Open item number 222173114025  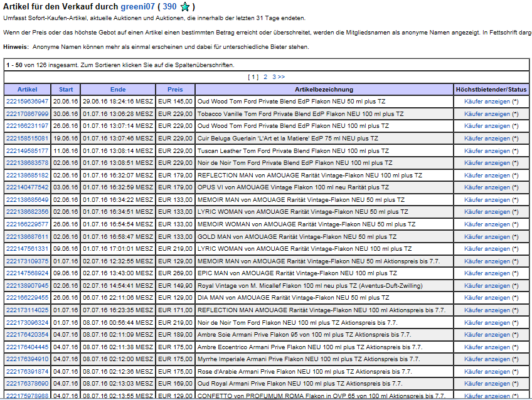click(28, 310)
